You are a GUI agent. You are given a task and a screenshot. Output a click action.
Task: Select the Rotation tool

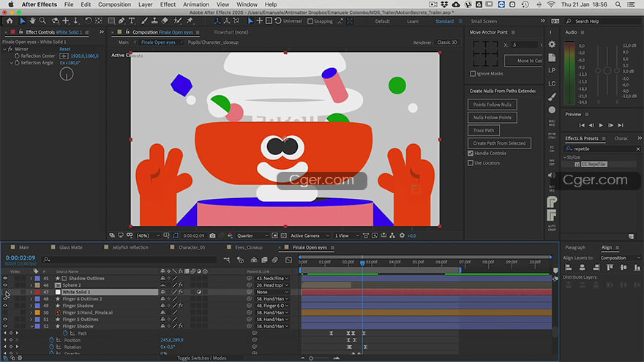pos(89,20)
